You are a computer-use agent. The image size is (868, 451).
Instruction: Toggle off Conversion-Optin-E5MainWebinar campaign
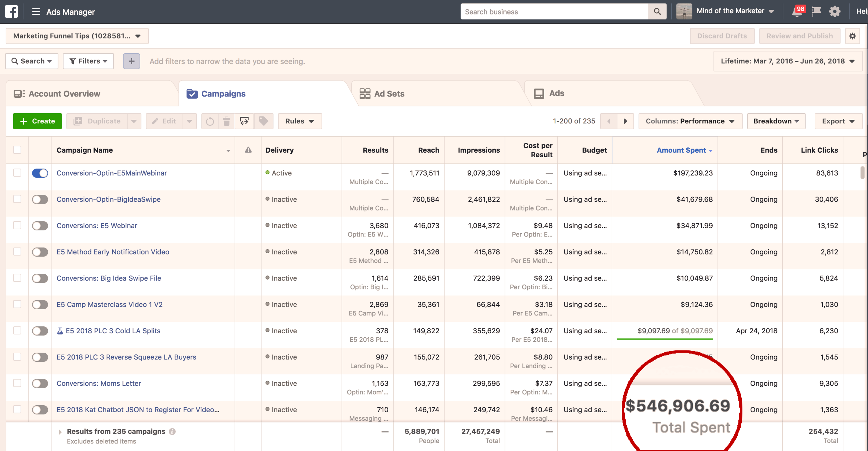coord(40,173)
